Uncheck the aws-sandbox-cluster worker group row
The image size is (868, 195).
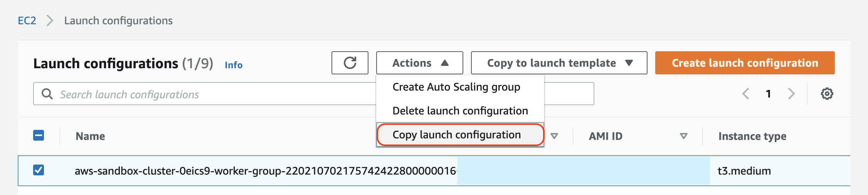click(x=39, y=170)
